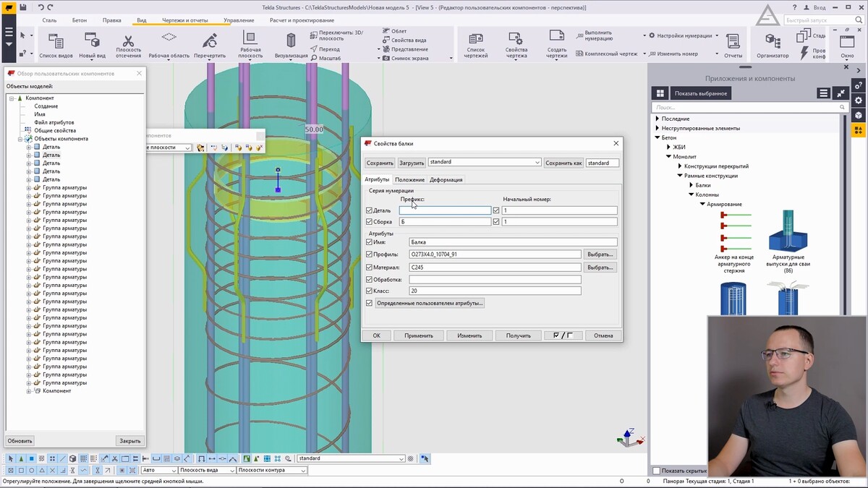Collapse the Колонны tree node
Image resolution: width=868 pixels, height=488 pixels.
pos(691,194)
